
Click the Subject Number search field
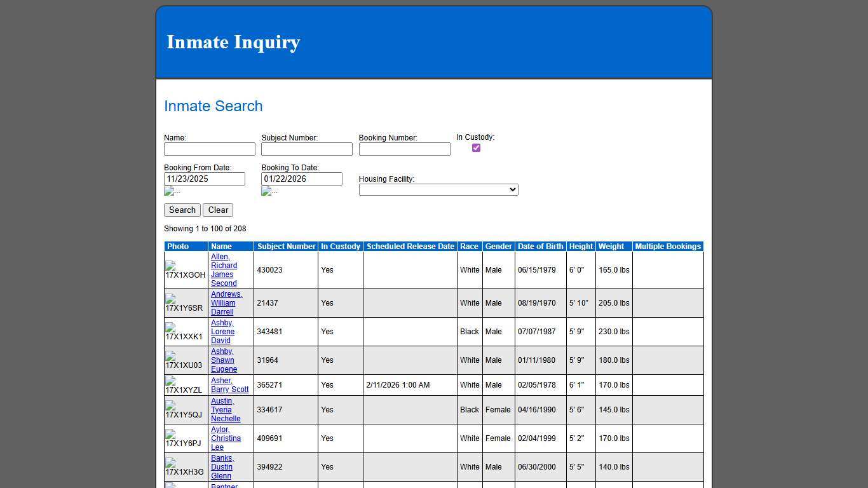306,149
